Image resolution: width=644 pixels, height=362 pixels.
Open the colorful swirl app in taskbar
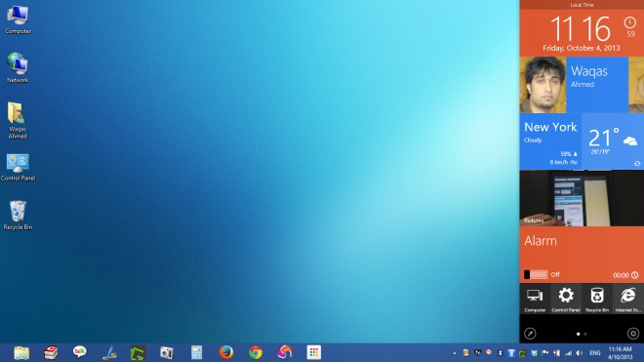284,352
